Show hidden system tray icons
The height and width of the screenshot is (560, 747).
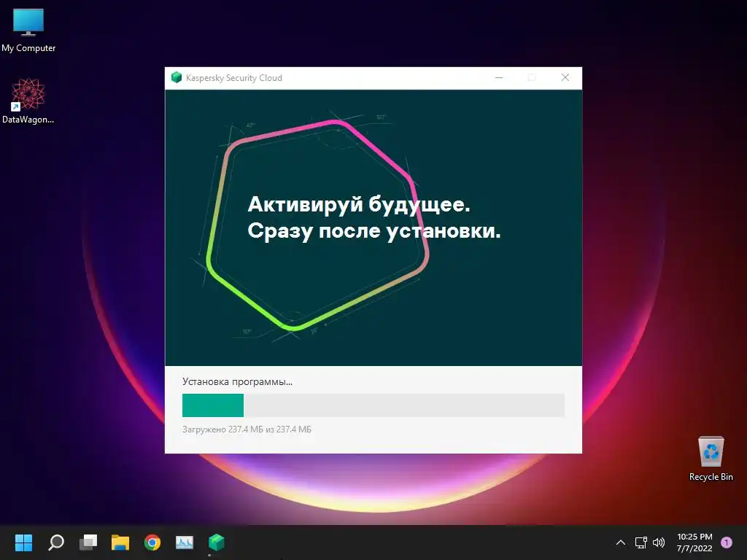tap(621, 542)
